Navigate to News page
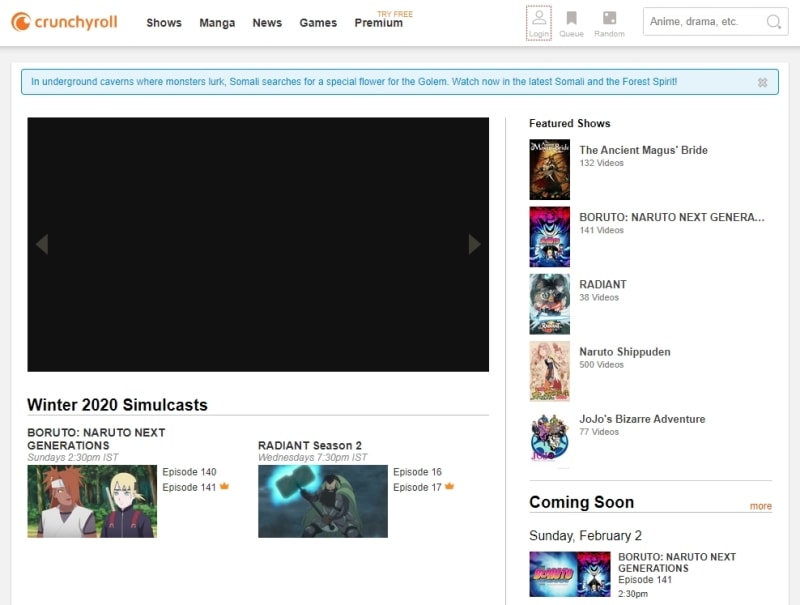 267,23
